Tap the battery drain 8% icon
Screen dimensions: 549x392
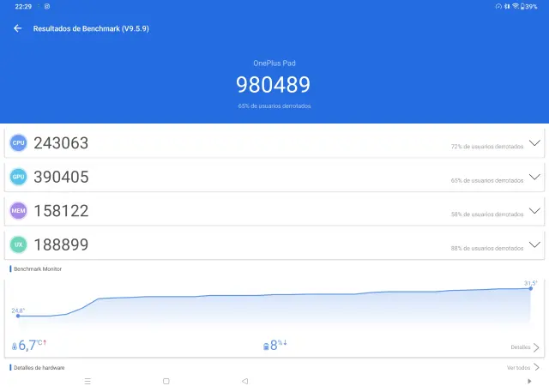[266, 346]
